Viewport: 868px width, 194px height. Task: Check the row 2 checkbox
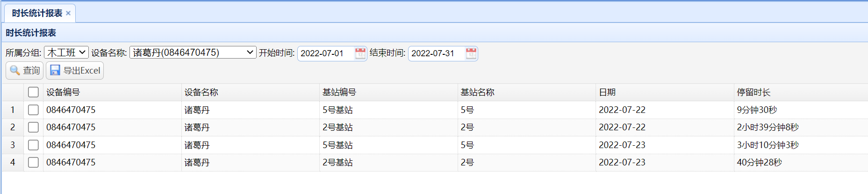(x=33, y=127)
